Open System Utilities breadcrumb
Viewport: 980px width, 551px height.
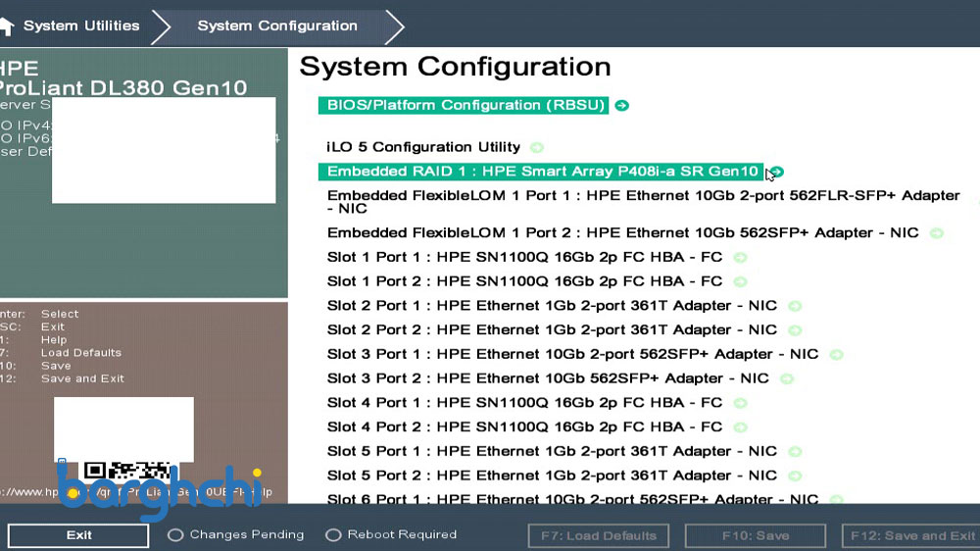[x=81, y=26]
